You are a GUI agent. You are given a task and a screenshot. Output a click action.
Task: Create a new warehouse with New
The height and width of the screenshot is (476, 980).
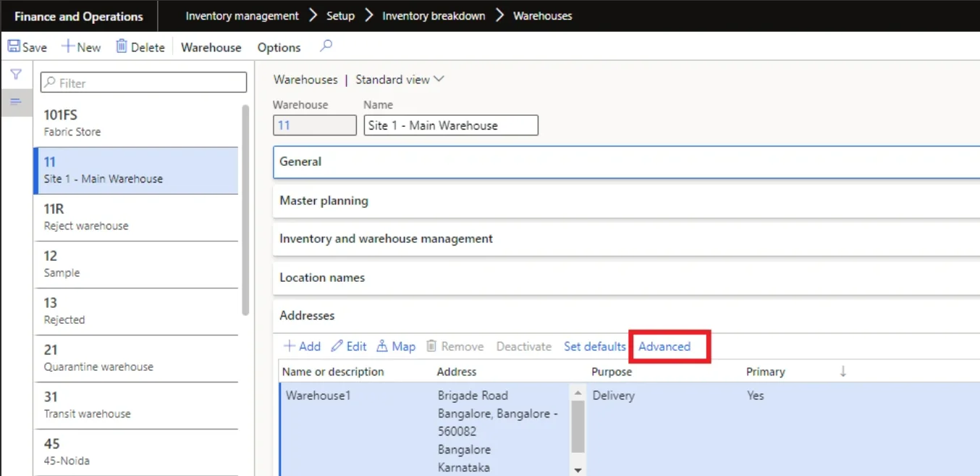pyautogui.click(x=81, y=47)
